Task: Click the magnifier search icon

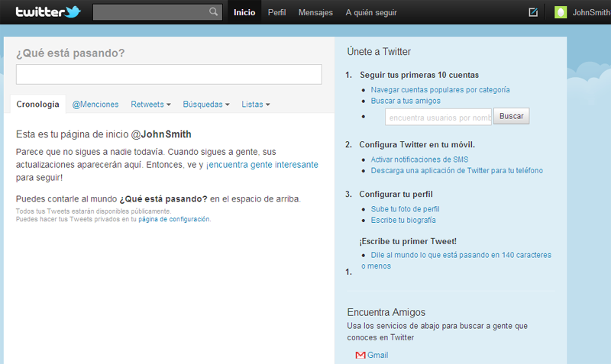Action: tap(213, 11)
